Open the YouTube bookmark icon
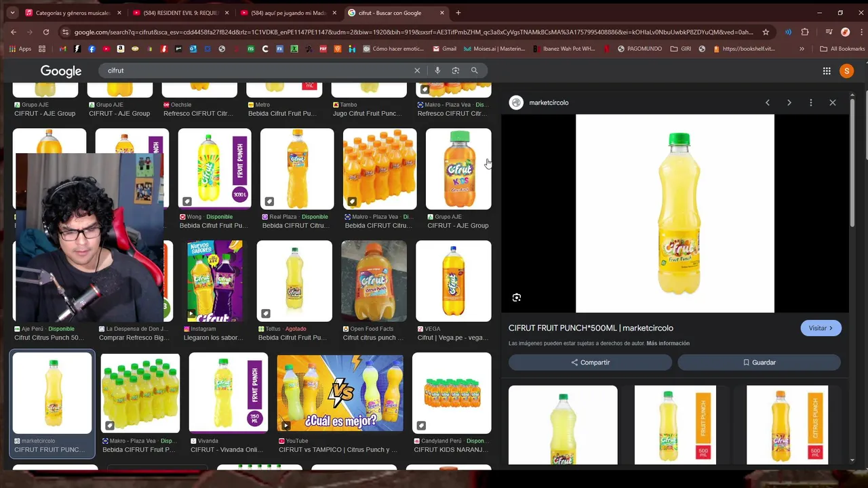 pyautogui.click(x=106, y=49)
